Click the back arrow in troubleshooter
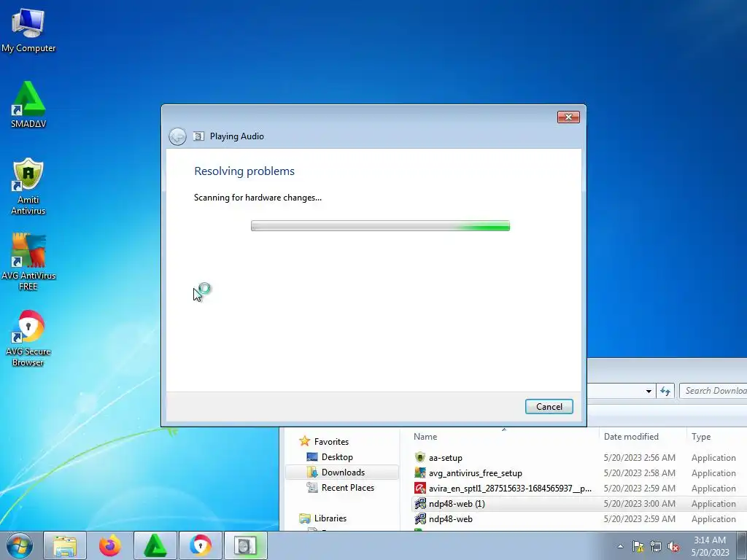 tap(178, 136)
